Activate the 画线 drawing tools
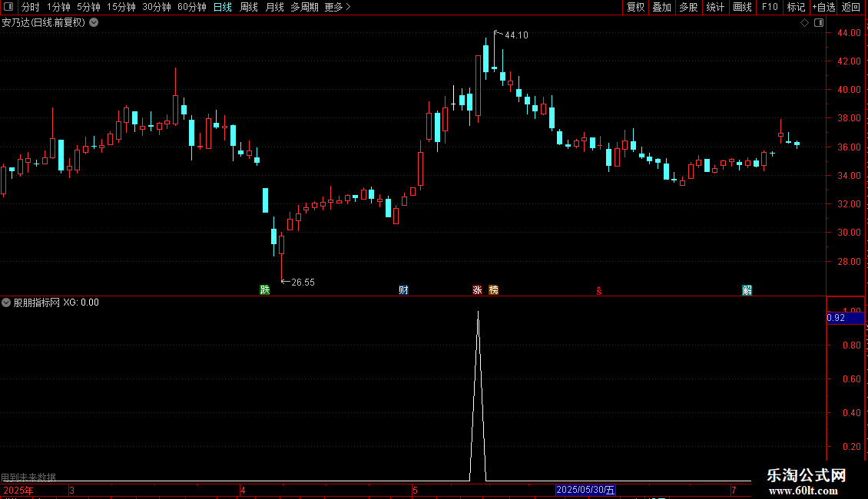 [x=742, y=7]
